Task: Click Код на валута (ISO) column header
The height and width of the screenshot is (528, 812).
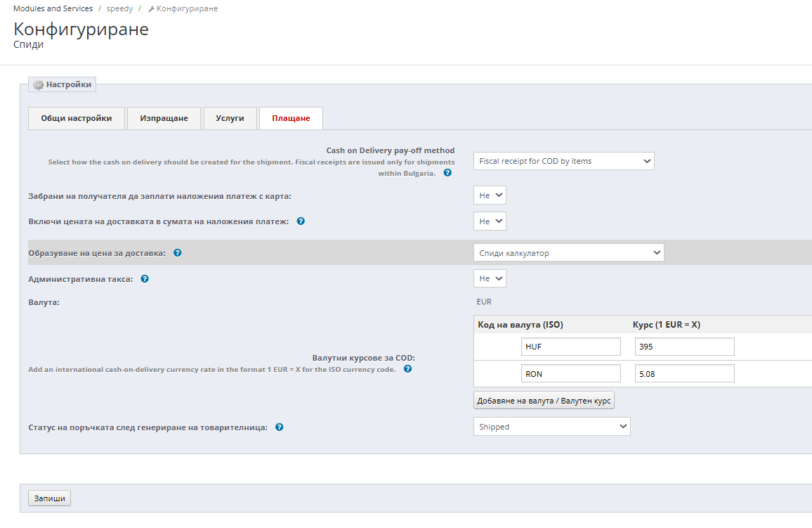Action: pos(520,325)
